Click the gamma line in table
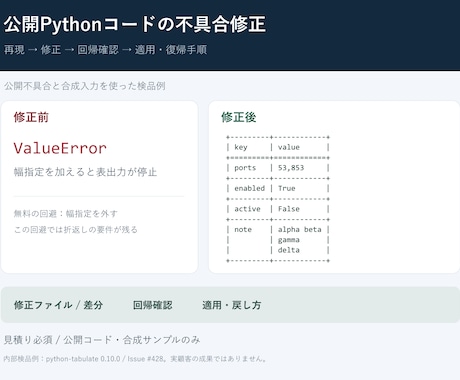460x380 pixels. [289, 240]
